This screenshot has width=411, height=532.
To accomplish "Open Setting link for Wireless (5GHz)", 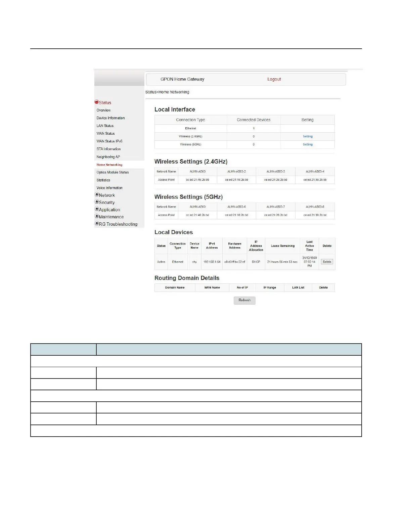I will [308, 144].
